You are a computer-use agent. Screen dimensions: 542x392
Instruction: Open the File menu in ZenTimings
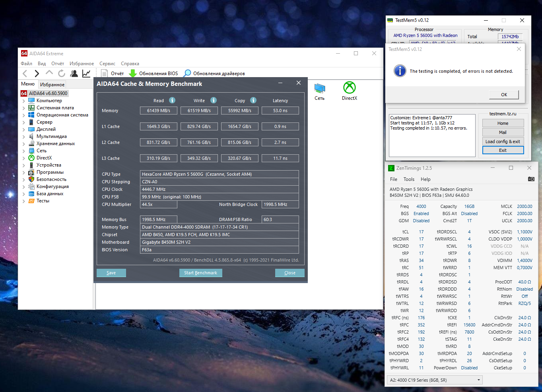394,179
